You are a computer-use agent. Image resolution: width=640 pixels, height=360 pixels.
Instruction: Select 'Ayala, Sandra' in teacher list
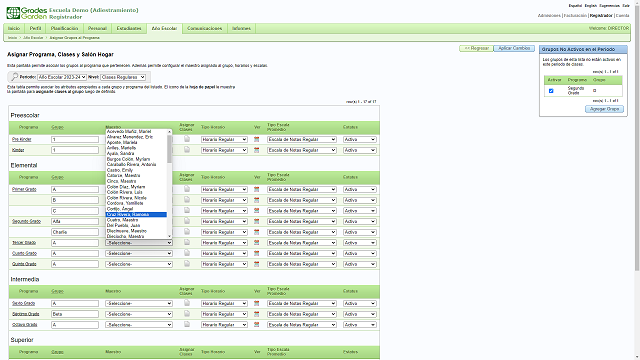[x=136, y=153]
